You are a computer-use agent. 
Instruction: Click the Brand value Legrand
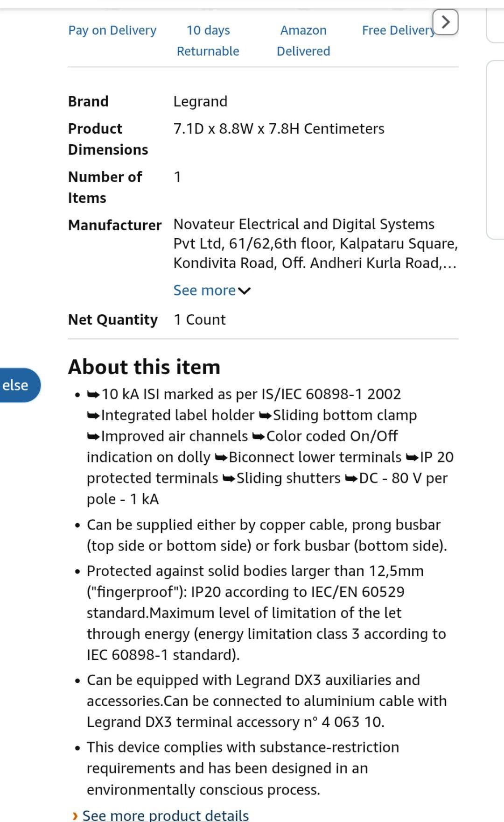click(201, 101)
